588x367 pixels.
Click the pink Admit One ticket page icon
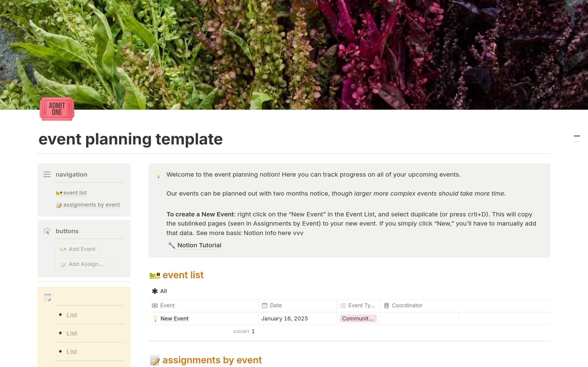click(x=57, y=109)
